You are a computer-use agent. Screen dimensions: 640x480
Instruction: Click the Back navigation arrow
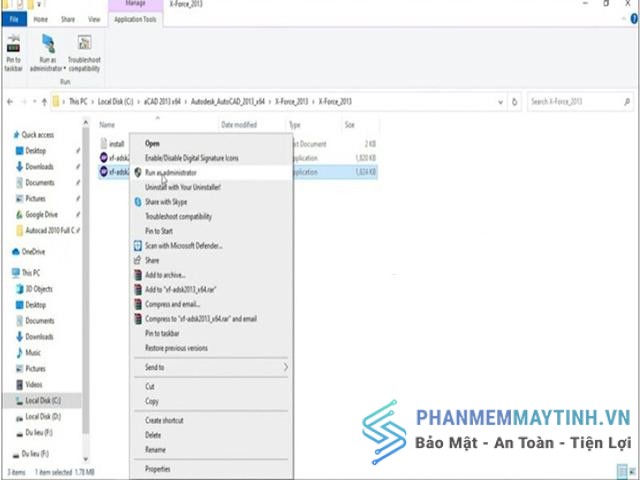pos(10,102)
